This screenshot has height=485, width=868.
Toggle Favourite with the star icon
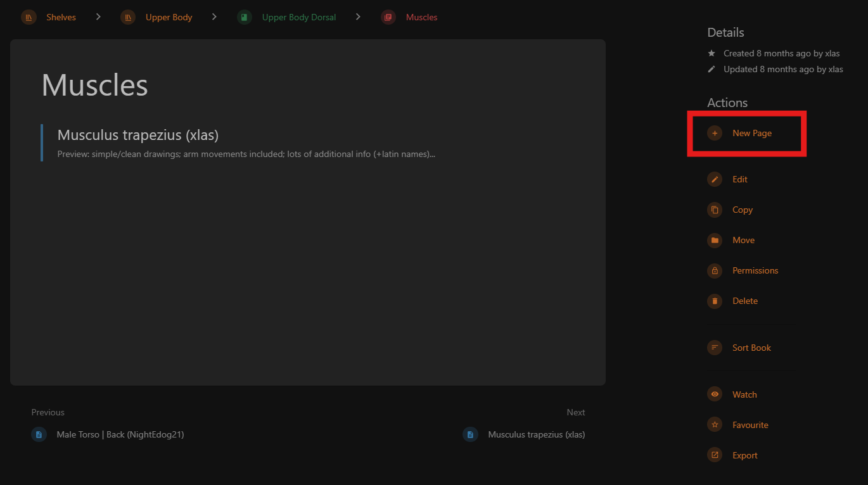tap(715, 425)
